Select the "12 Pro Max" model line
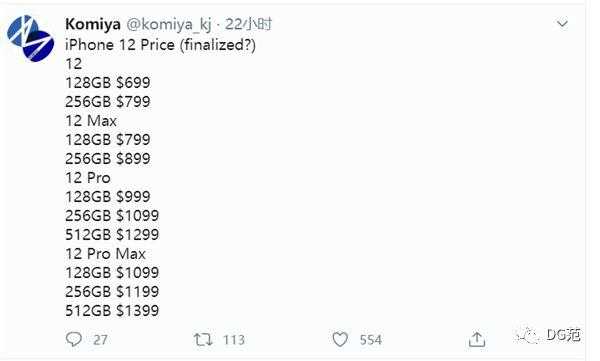The image size is (600, 361). coord(105,254)
